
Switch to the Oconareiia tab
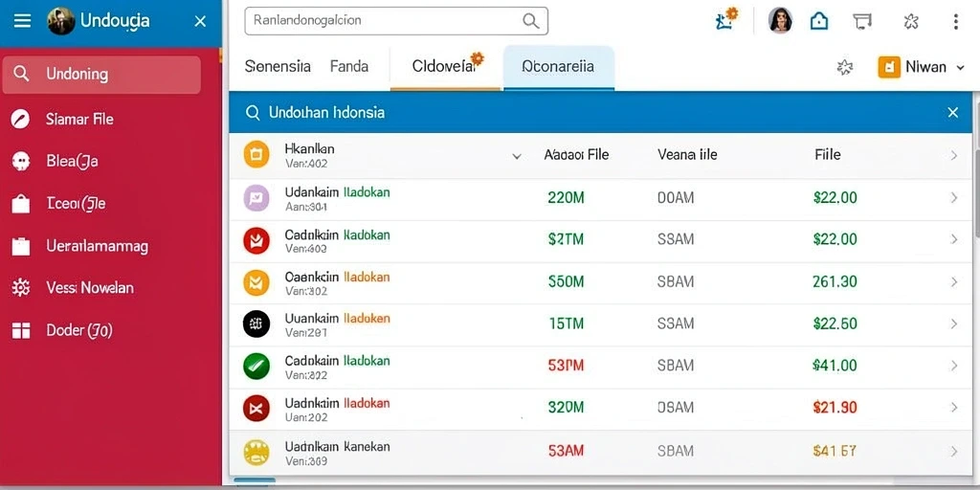[x=558, y=67]
